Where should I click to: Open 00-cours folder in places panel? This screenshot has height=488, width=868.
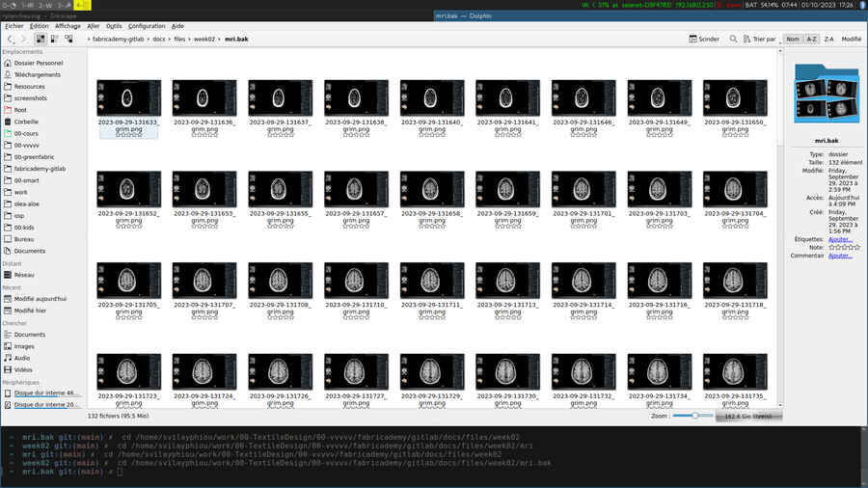tap(26, 133)
